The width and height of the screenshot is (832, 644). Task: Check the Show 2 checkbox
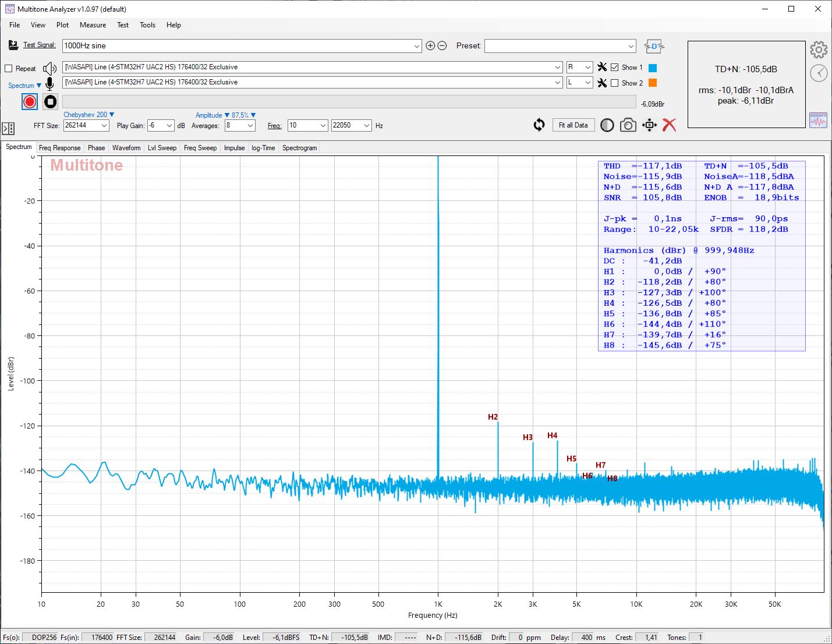tap(614, 83)
